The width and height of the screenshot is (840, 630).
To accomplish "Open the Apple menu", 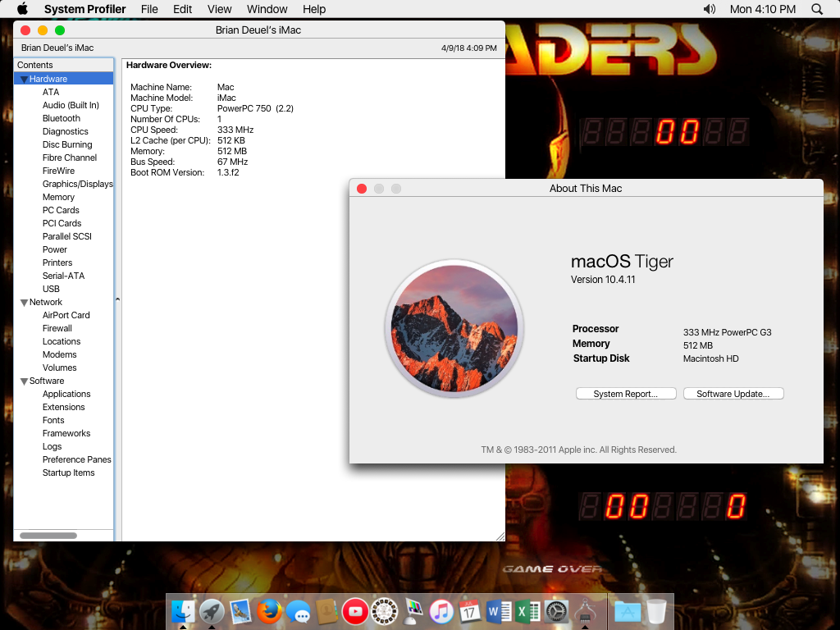I will pos(22,8).
